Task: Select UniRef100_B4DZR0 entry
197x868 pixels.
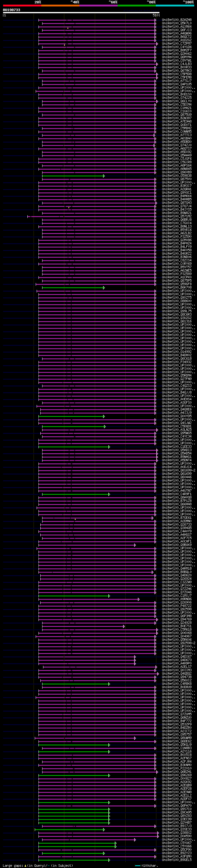Action: coord(176,728)
